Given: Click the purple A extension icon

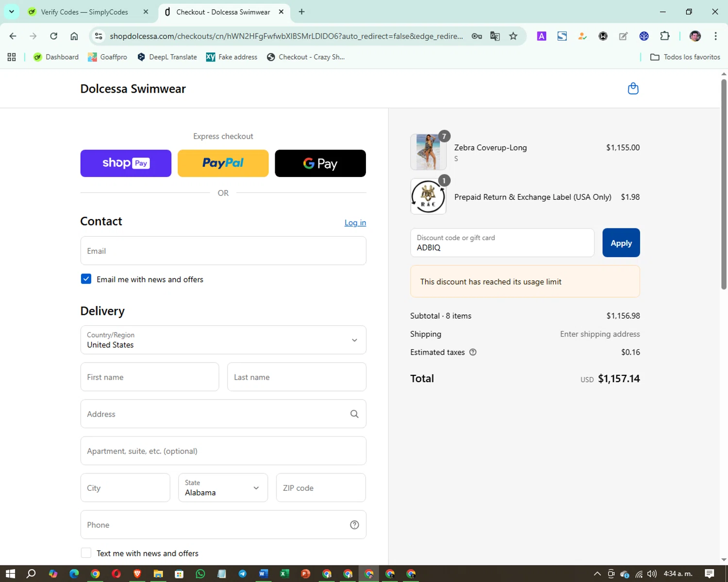Looking at the screenshot, I should pos(542,36).
